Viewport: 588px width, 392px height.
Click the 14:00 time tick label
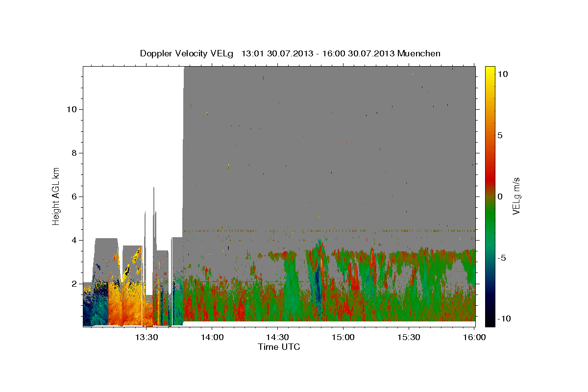point(212,337)
